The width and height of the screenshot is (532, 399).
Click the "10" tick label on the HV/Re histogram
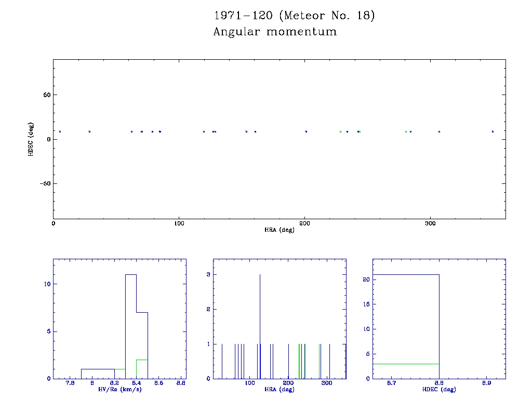(46, 284)
